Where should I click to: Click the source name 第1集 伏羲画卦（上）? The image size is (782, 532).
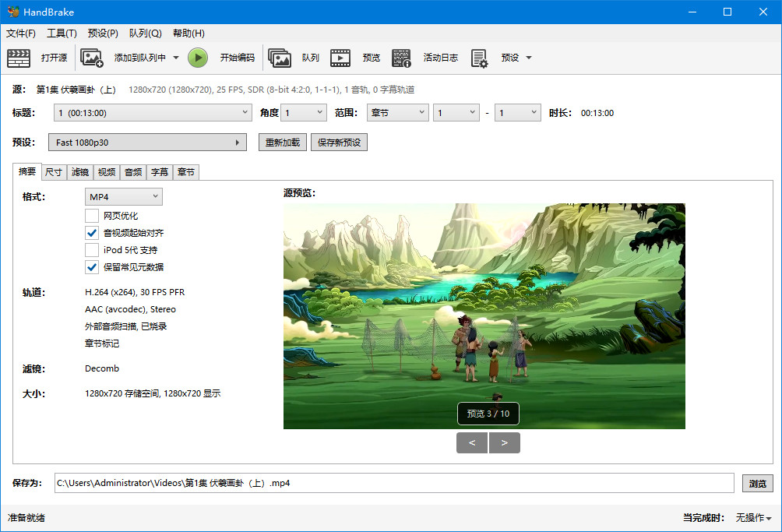pos(76,90)
